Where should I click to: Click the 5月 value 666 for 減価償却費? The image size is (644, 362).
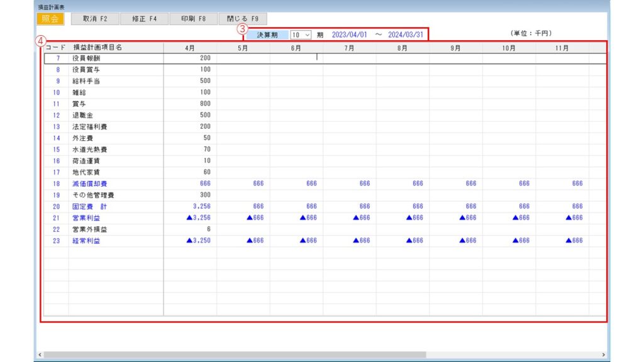coord(258,184)
